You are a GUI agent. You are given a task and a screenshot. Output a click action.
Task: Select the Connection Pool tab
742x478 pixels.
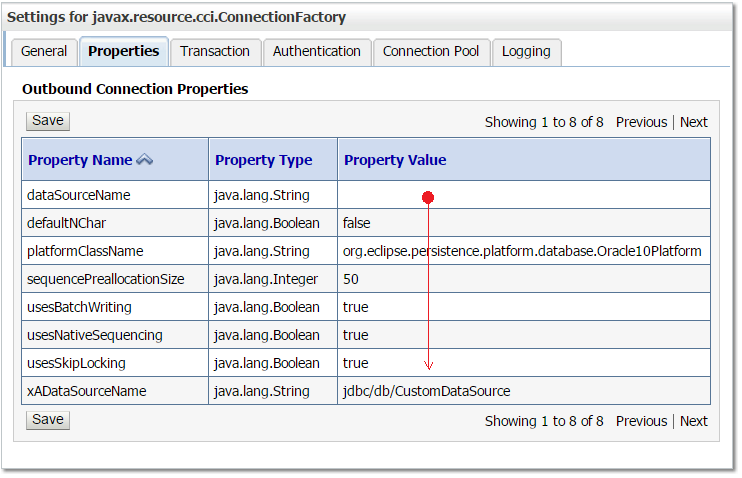[431, 52]
